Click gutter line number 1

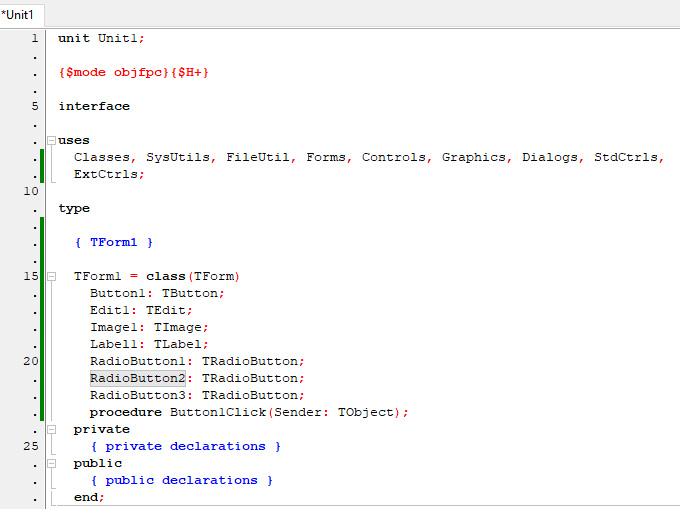coord(34,38)
